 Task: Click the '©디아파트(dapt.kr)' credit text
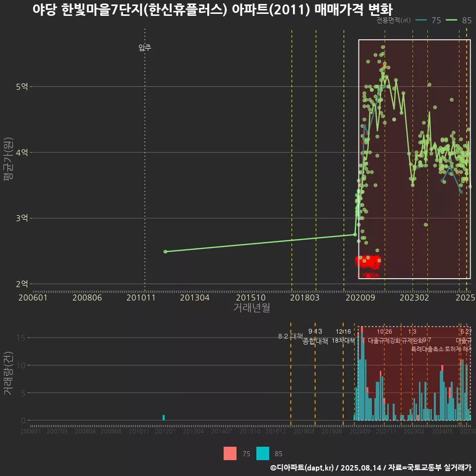(302, 468)
